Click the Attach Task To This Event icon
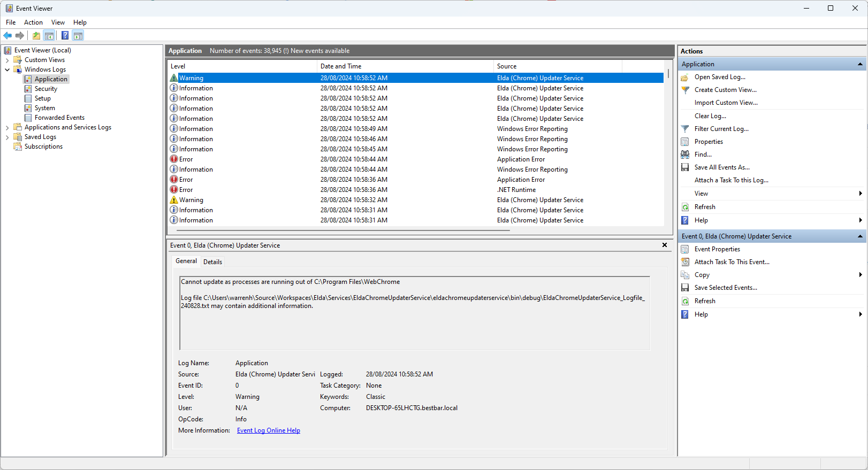This screenshot has width=868, height=470. (x=685, y=262)
